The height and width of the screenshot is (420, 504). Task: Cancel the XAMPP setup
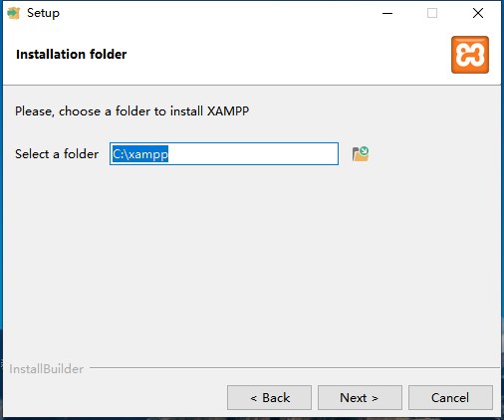[450, 397]
